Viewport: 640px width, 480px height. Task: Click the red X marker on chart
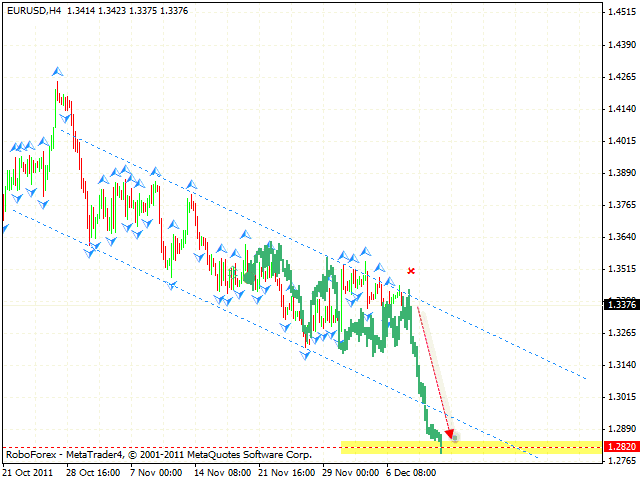point(411,270)
